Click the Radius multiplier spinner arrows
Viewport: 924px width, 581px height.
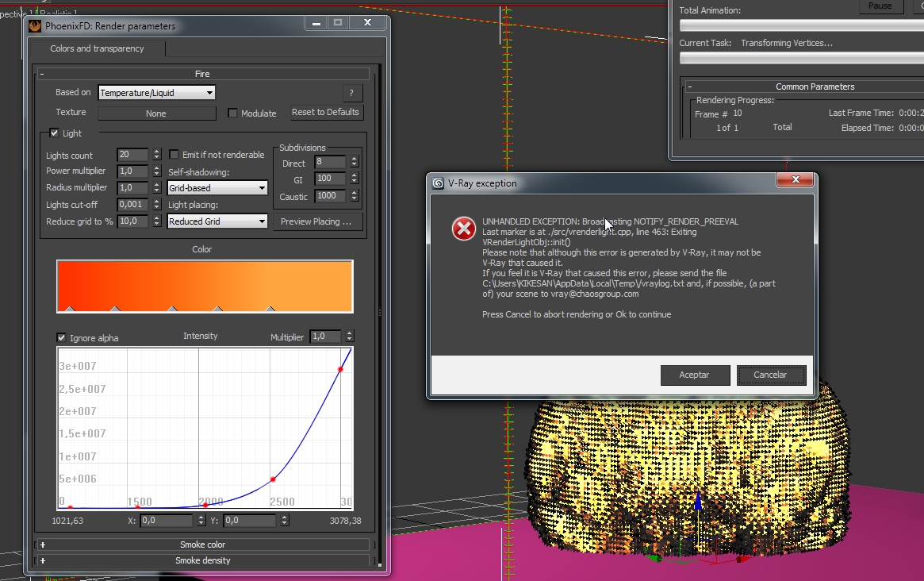pyautogui.click(x=157, y=187)
